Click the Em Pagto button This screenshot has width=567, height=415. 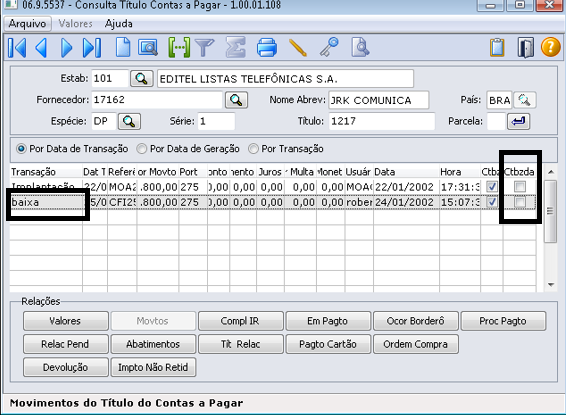tap(328, 321)
